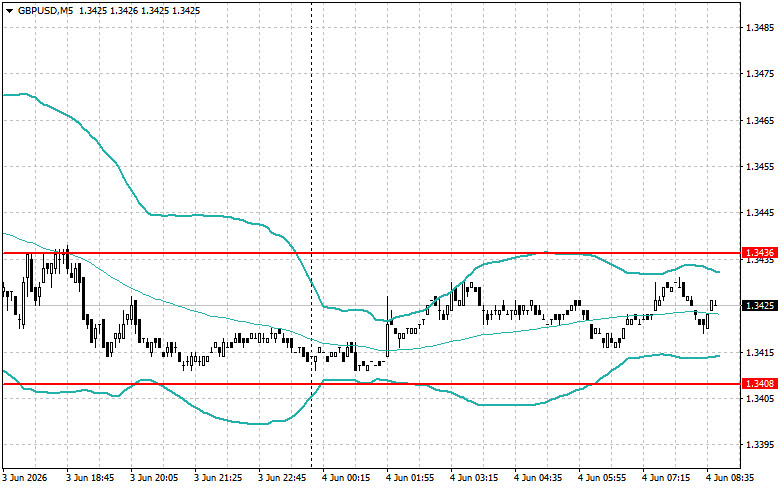The width and height of the screenshot is (781, 489).
Task: Select the upper red horizontal line at 1.3436
Action: pyautogui.click(x=371, y=253)
